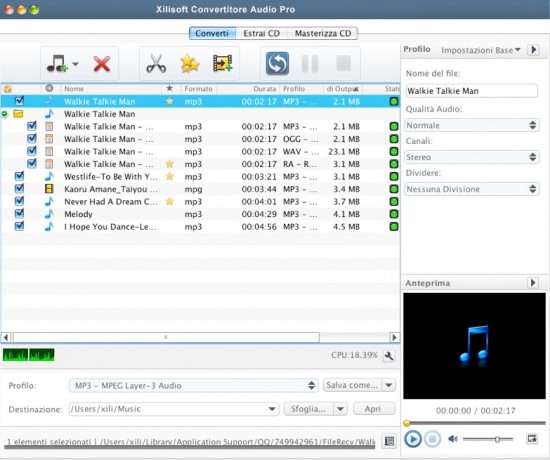Open Canali Stereo dropdown
This screenshot has width=550, height=460.
coord(472,157)
